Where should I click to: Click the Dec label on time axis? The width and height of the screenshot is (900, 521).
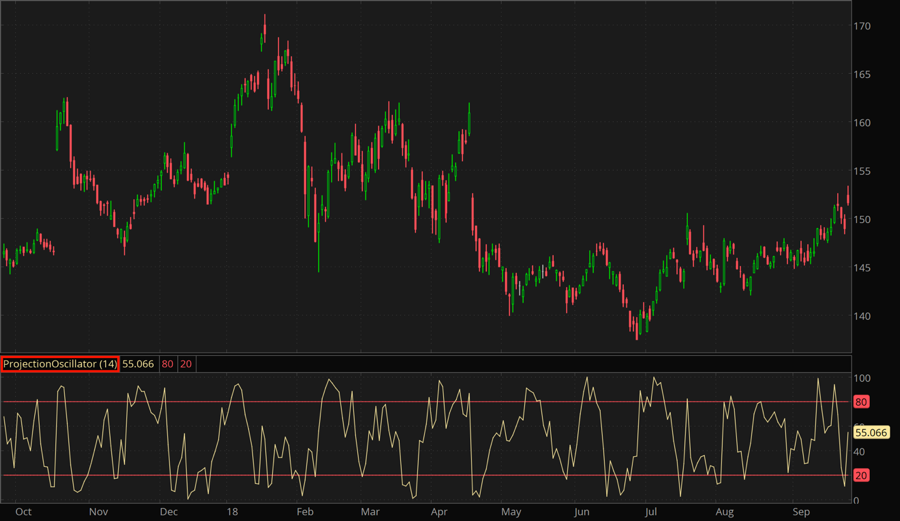pos(168,512)
